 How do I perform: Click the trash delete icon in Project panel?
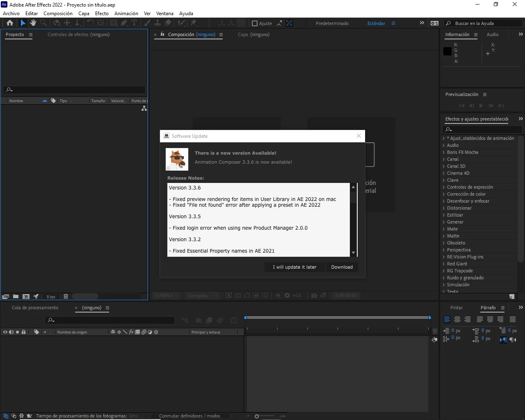66,296
